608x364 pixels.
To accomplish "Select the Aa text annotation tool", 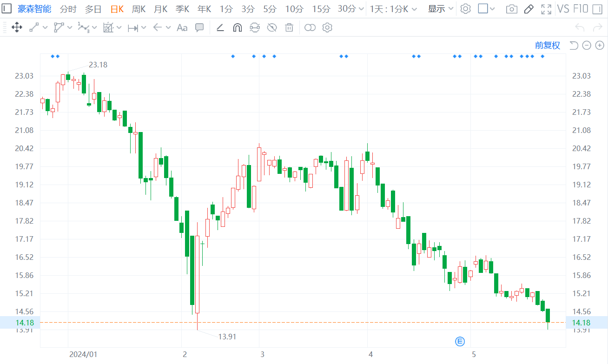I will [182, 28].
